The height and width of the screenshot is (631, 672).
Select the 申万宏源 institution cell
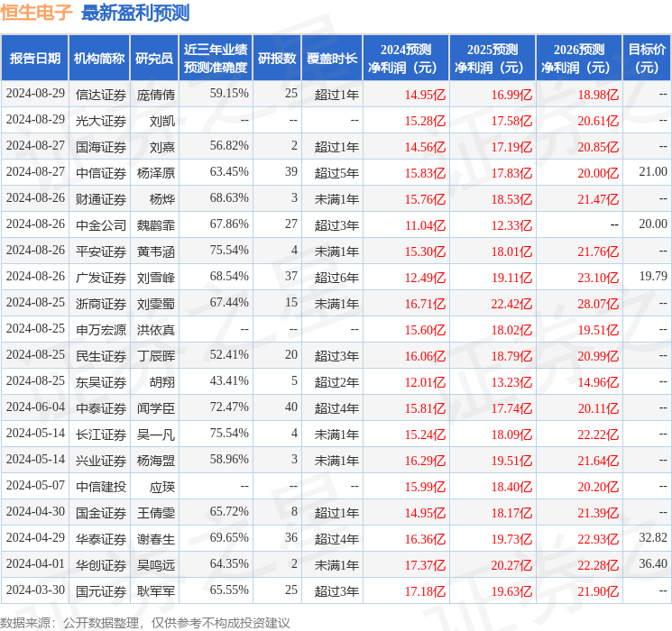101,330
